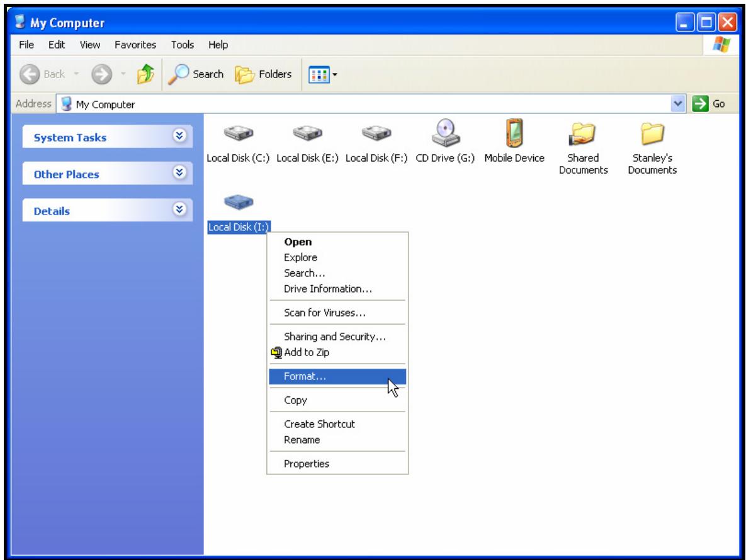Viewport: 746px width, 560px height.
Task: Click the Forward navigation arrow
Action: coord(101,74)
